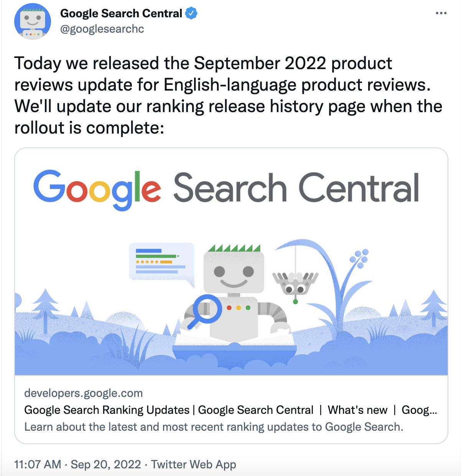The width and height of the screenshot is (461, 476).
Task: Click the card description about ranking updates
Action: [x=214, y=427]
